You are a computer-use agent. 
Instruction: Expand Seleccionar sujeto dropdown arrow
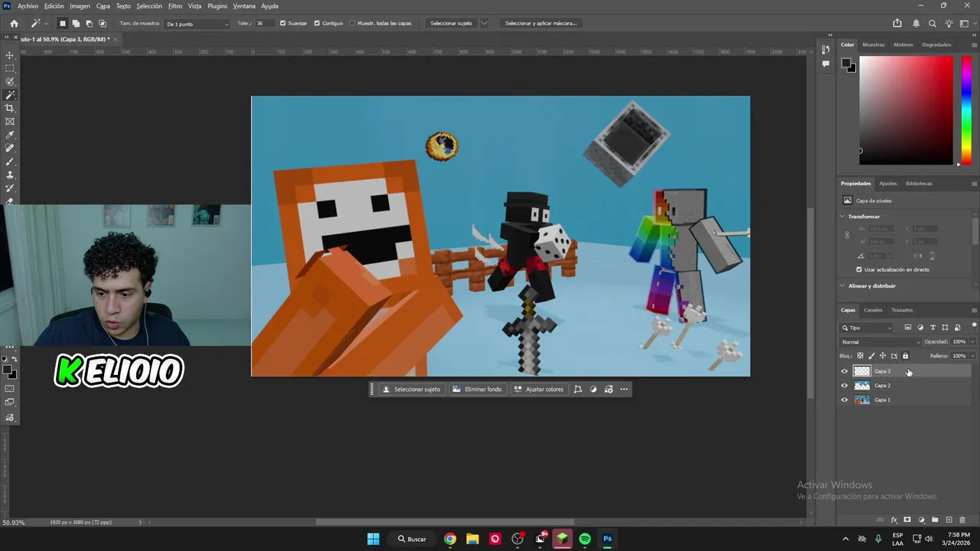click(484, 23)
